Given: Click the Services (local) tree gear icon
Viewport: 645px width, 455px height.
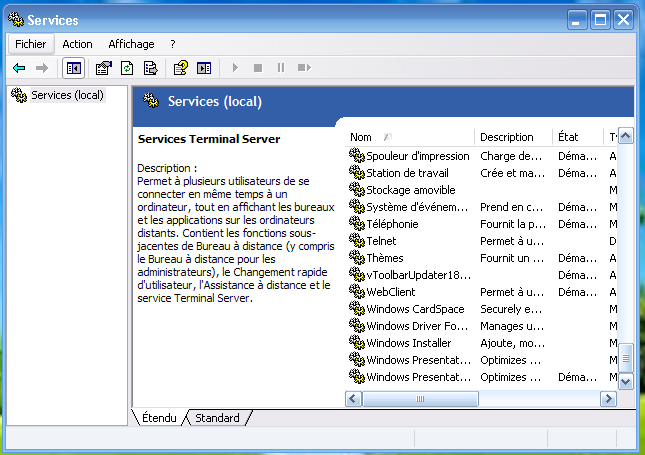Looking at the screenshot, I should (19, 95).
